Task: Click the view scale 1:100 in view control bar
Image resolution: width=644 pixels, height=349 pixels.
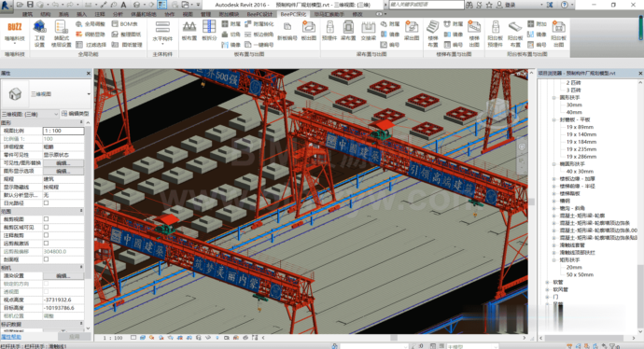Action: point(113,338)
